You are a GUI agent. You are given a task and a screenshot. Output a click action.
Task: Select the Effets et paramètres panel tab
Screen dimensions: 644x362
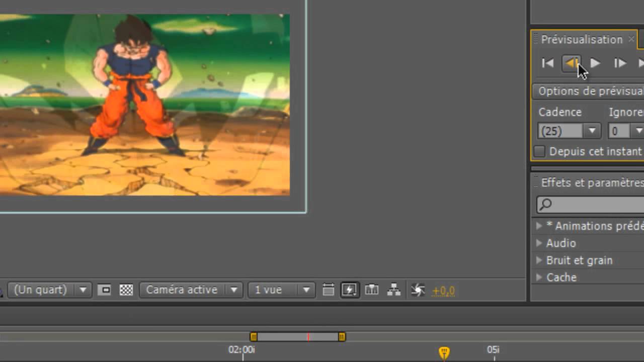592,183
